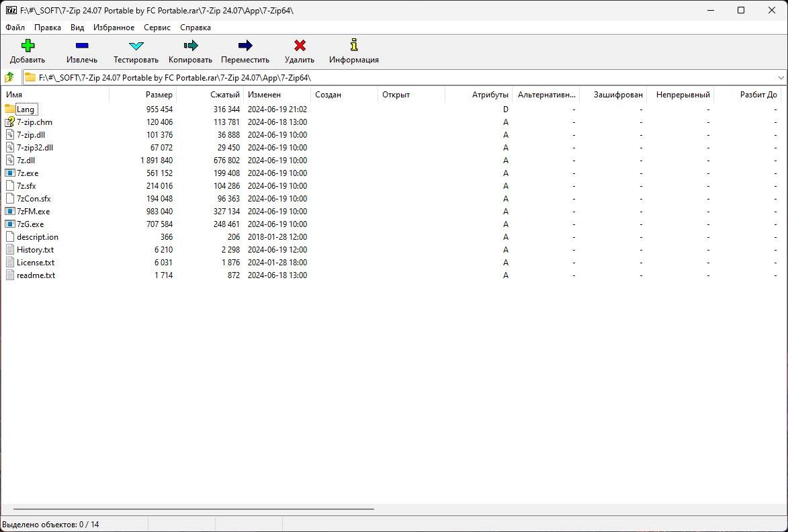The image size is (788, 532).
Task: Sort by the Сжатый column header
Action: (x=210, y=95)
